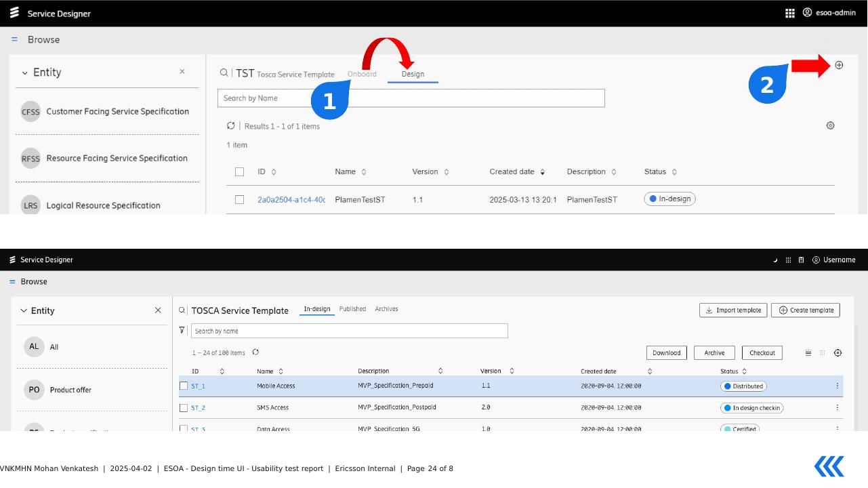
Task: Toggle dark mode moon icon near Username
Action: click(775, 260)
